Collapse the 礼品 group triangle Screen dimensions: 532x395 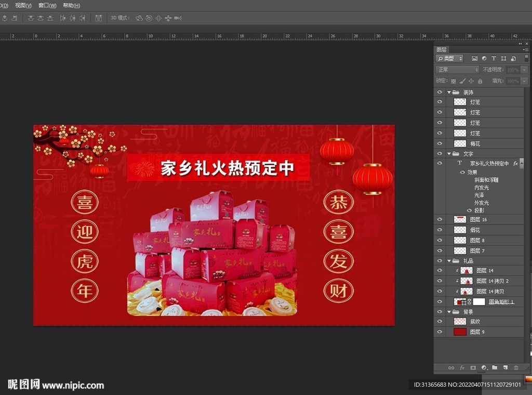point(449,261)
